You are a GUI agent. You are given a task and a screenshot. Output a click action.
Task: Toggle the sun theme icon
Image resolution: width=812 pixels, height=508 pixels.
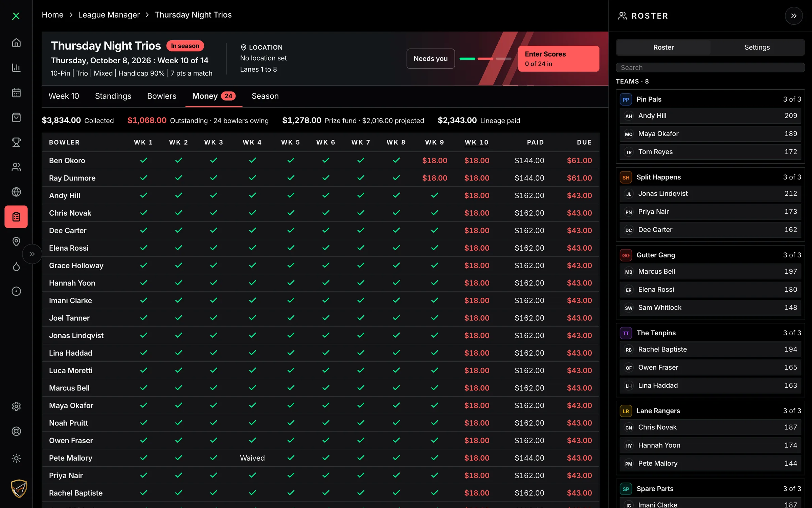(16, 458)
